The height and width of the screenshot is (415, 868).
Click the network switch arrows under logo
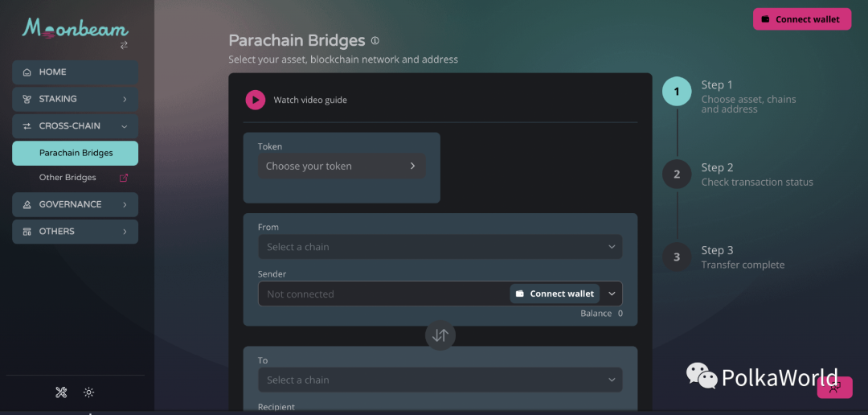pos(124,46)
